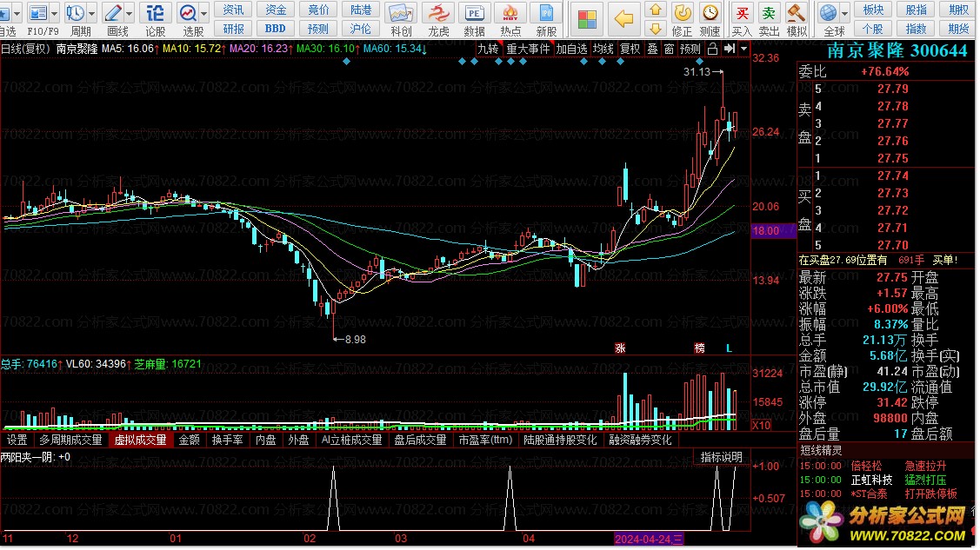Screen dimensions: 980x550
Task: Go back with the yellow left arrow
Action: click(x=623, y=19)
